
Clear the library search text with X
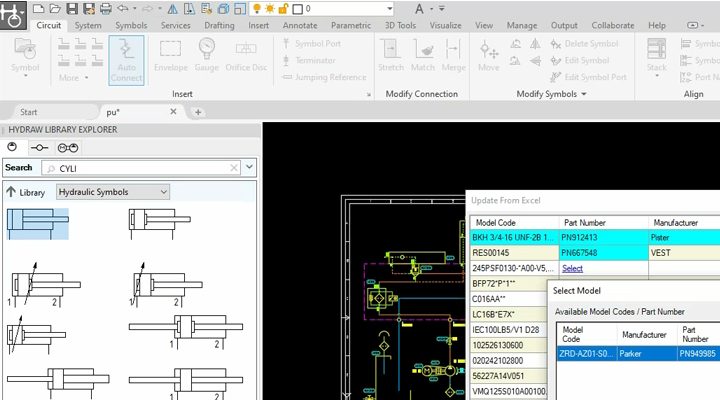(x=234, y=168)
